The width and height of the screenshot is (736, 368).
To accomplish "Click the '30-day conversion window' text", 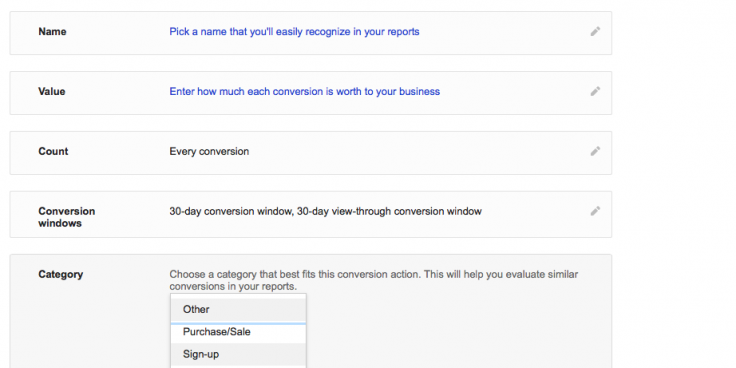I will click(x=326, y=211).
